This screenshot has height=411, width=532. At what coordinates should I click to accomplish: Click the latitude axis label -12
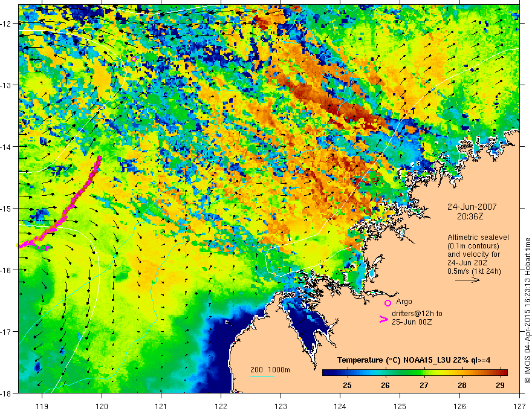pyautogui.click(x=6, y=24)
